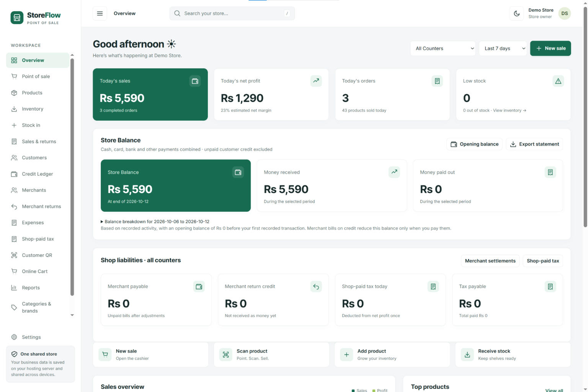Screen dimensions: 588x392
Task: Click the wallet icon on Store Balance card
Action: coord(238,172)
